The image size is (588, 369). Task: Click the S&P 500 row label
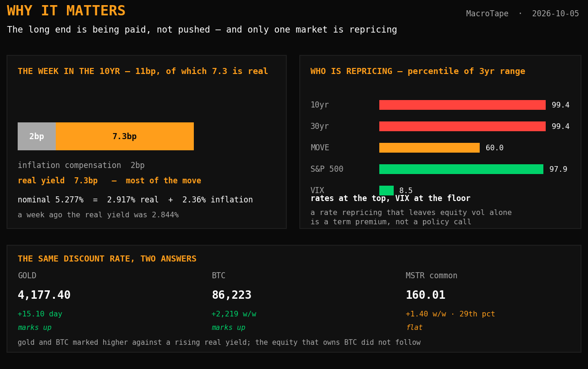click(x=327, y=169)
